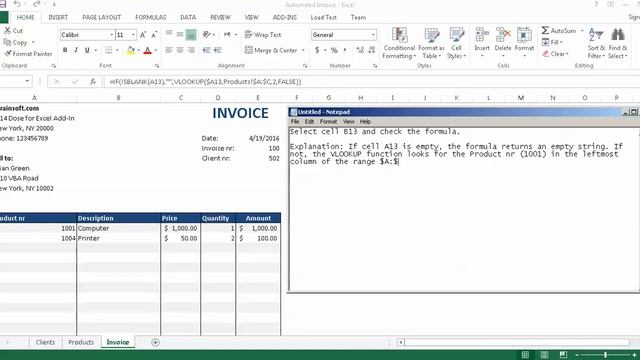Click the Font Color red A icon
The image size is (640, 360).
tap(148, 50)
